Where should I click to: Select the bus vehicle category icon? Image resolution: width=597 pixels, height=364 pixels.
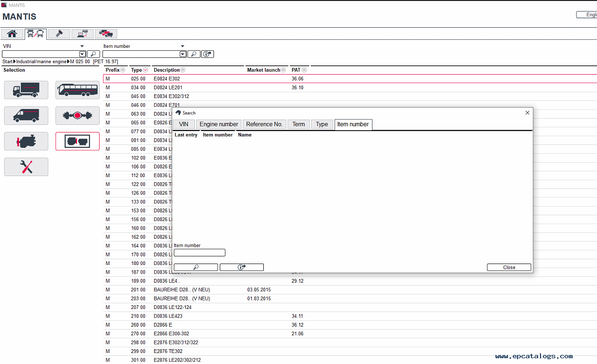click(78, 90)
